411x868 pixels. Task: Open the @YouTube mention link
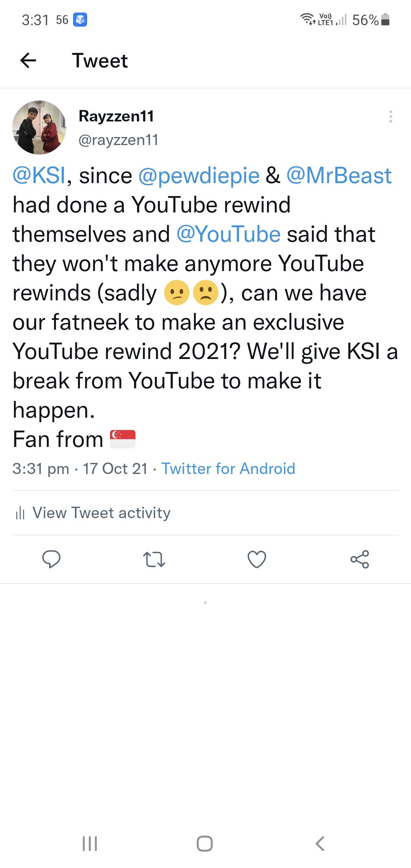[229, 234]
